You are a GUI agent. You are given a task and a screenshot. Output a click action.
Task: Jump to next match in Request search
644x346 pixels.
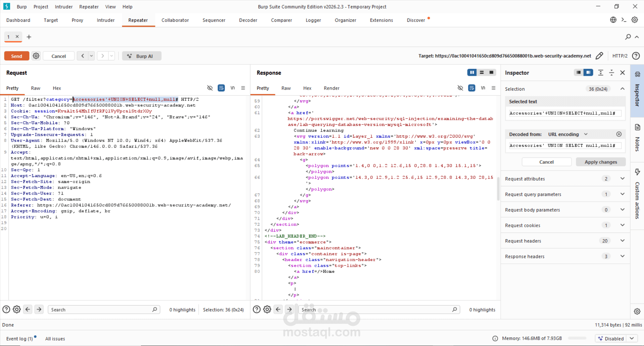pyautogui.click(x=39, y=309)
